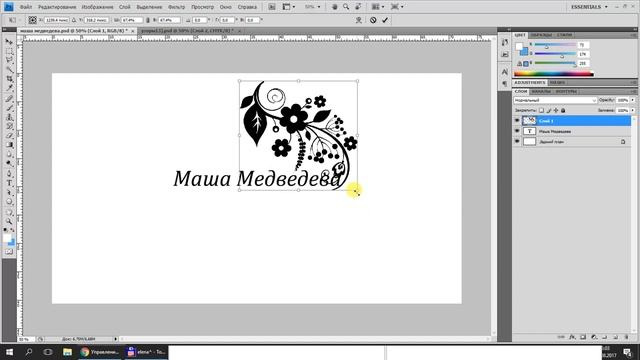Switch to the Каналы tab
Image resolution: width=640 pixels, height=360 pixels.
pos(541,91)
